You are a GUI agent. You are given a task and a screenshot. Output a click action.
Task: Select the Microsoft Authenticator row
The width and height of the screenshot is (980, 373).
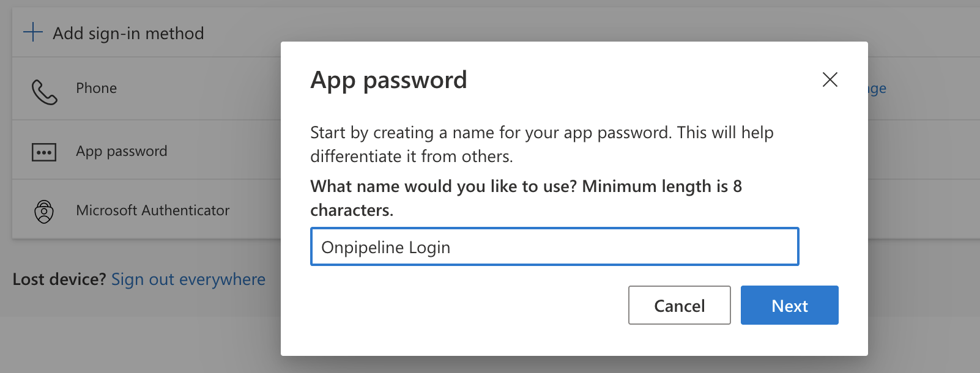[x=152, y=209]
